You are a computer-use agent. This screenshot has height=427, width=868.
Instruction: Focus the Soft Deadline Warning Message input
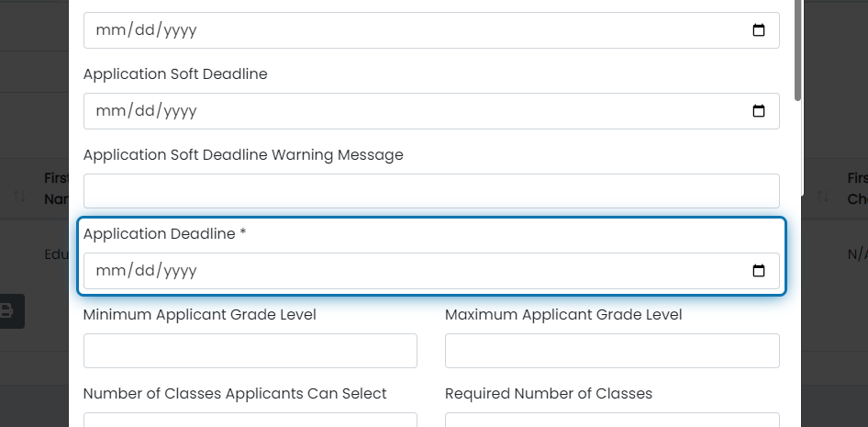point(431,191)
